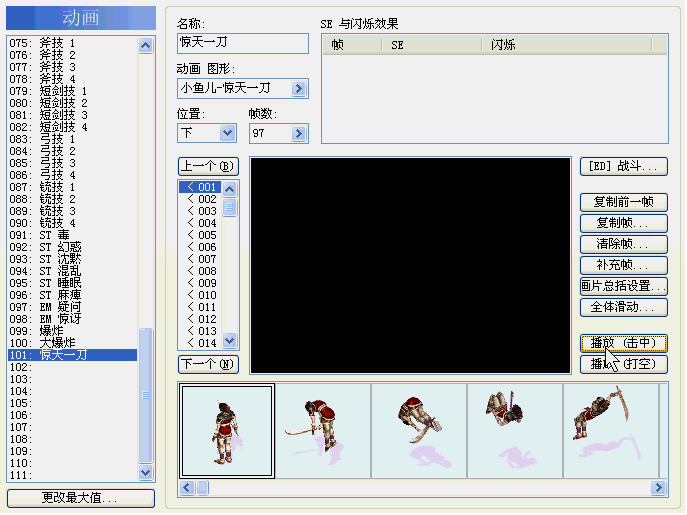Select the third sprite thumbnail, leaping forward
Screen dimensions: 687x515
tap(419, 431)
